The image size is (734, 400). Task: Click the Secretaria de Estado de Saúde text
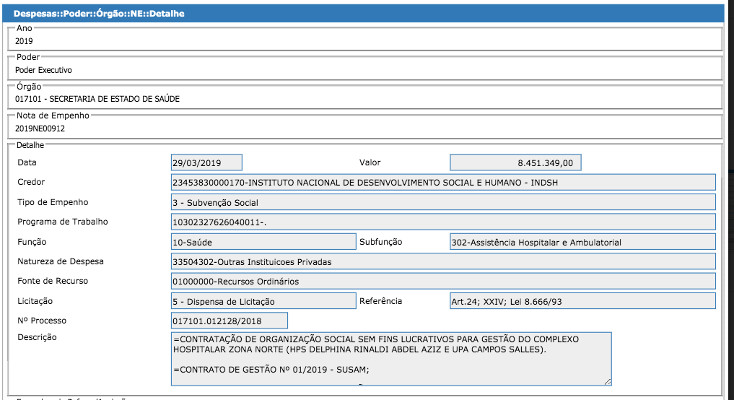pos(98,100)
